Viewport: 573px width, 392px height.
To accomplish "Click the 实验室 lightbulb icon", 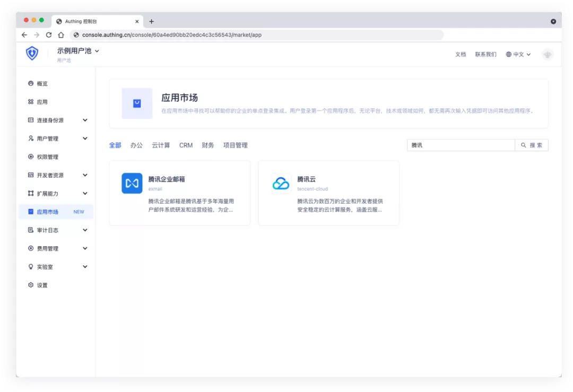I will point(31,267).
